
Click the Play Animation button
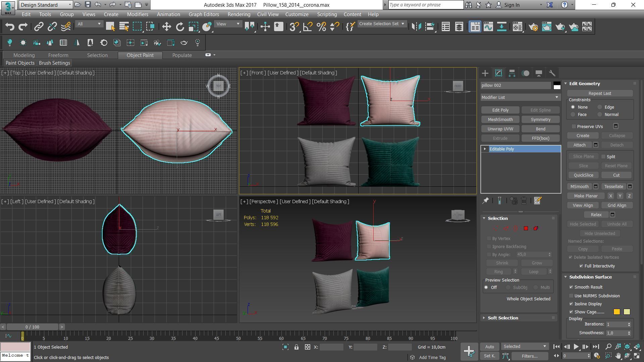576,347
